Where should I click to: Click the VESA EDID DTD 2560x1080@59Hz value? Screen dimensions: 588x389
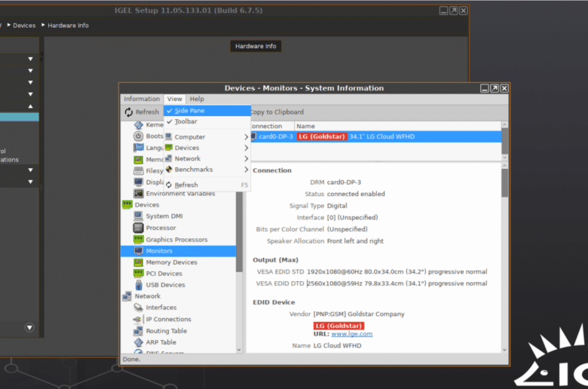tap(397, 283)
